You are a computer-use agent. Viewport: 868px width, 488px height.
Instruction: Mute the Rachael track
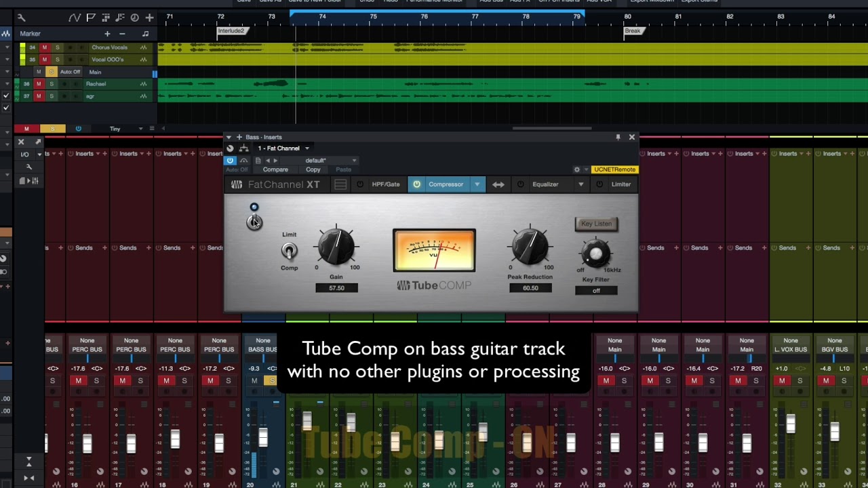(39, 84)
